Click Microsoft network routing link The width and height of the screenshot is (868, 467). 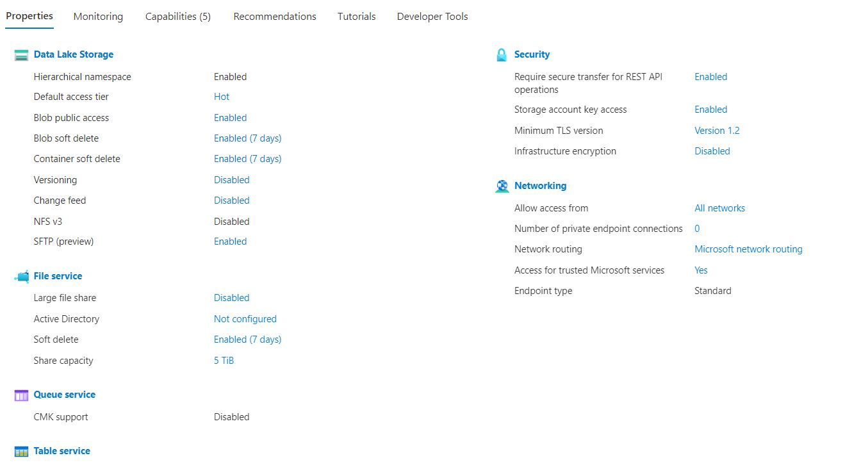coord(748,249)
